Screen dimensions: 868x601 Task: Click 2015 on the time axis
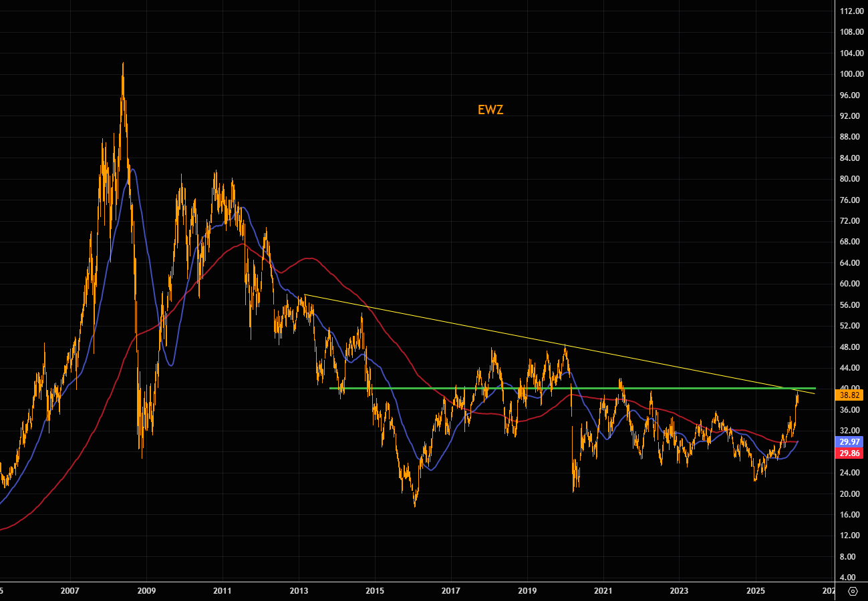click(x=375, y=591)
